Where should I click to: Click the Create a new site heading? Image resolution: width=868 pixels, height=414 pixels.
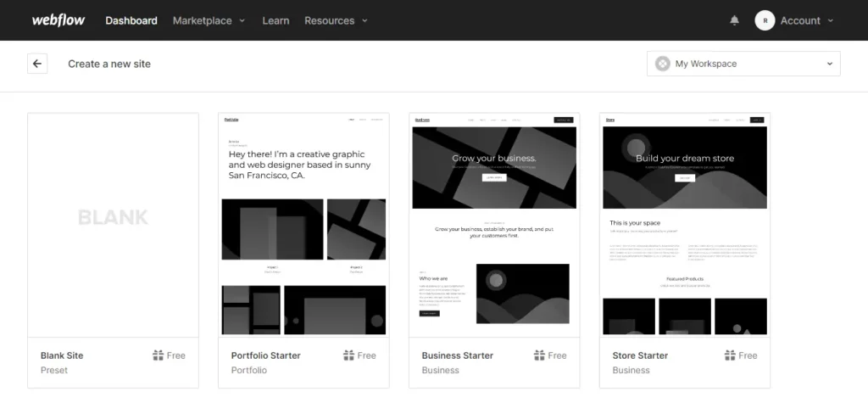[x=109, y=64]
